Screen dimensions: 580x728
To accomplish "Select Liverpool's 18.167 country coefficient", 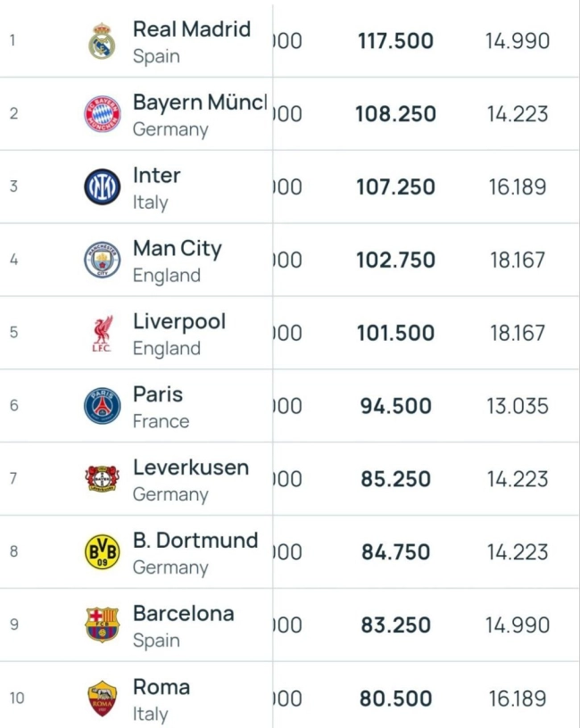I will pyautogui.click(x=518, y=334).
